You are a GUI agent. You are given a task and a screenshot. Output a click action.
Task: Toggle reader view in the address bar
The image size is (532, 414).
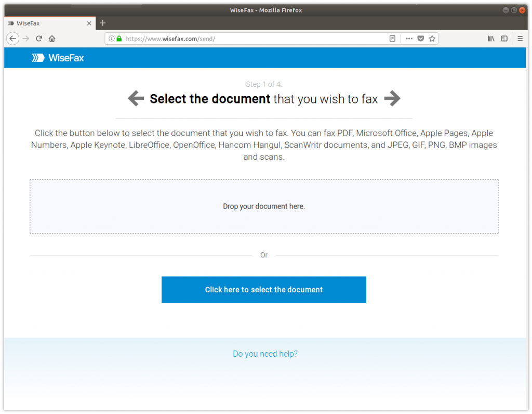coord(393,38)
